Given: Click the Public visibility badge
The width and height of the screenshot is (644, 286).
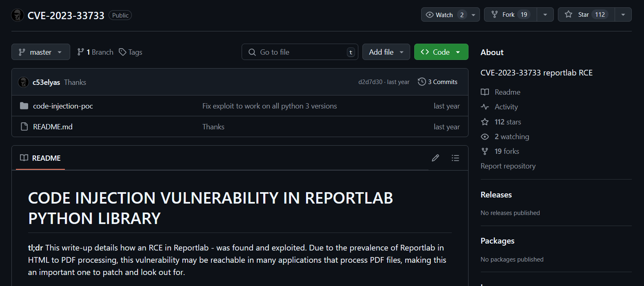Looking at the screenshot, I should click(x=120, y=16).
